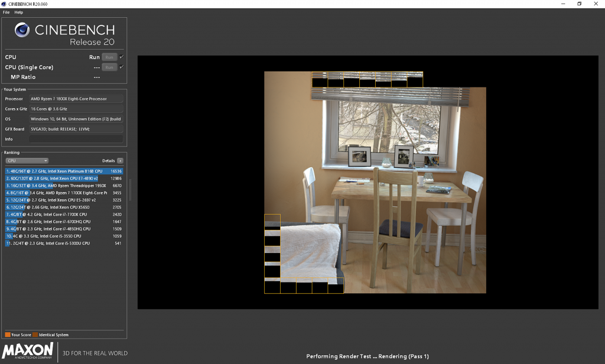Image resolution: width=605 pixels, height=364 pixels.
Task: Select ranking entry Intel Core i5-3550 CPU
Action: (x=64, y=236)
